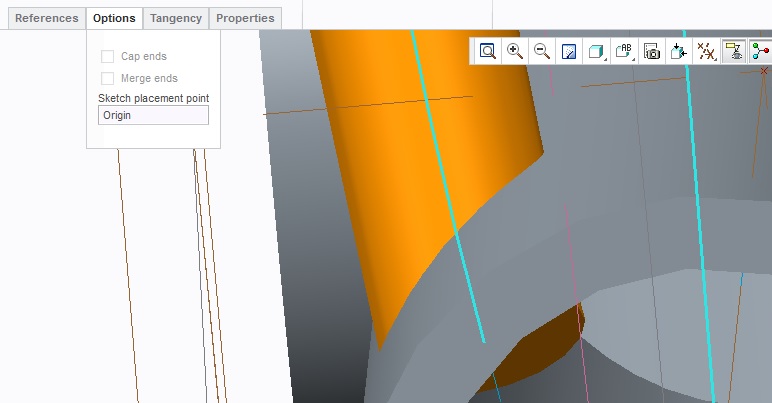This screenshot has width=772, height=403.
Task: Click the View Normal icon
Action: click(x=679, y=51)
